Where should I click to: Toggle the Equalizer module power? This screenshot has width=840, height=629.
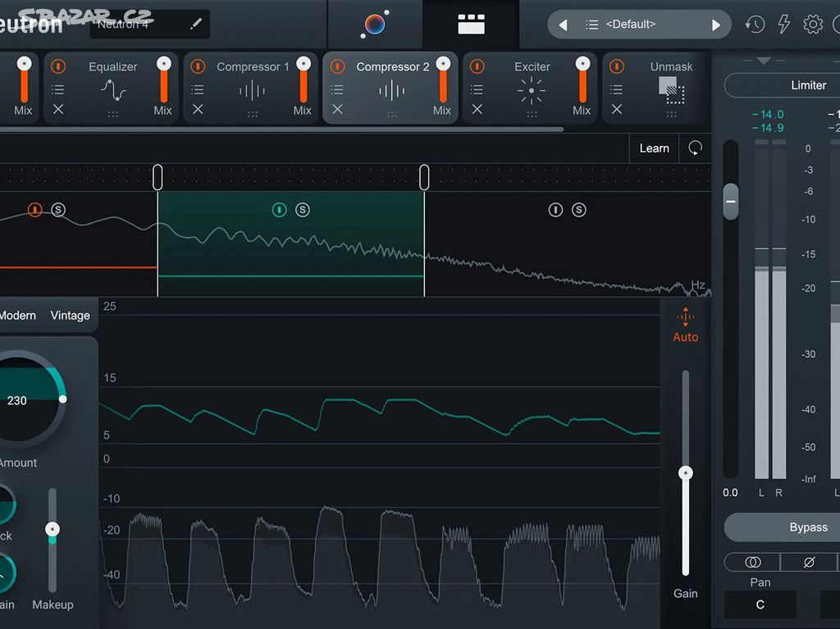pos(58,66)
